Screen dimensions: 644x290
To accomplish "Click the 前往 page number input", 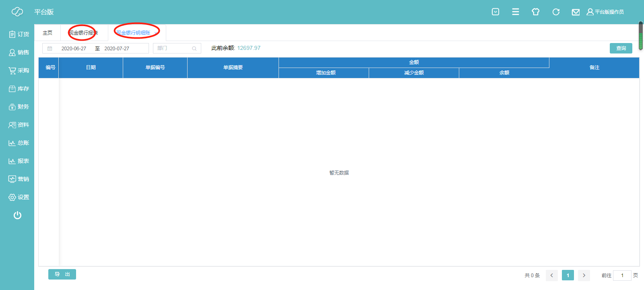I will pos(622,276).
